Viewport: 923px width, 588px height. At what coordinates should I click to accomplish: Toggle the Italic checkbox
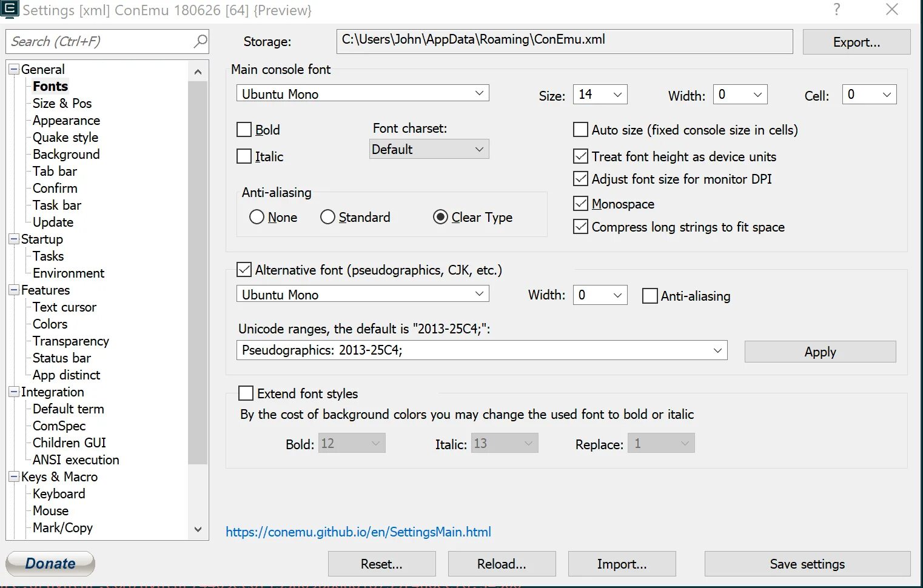(244, 156)
